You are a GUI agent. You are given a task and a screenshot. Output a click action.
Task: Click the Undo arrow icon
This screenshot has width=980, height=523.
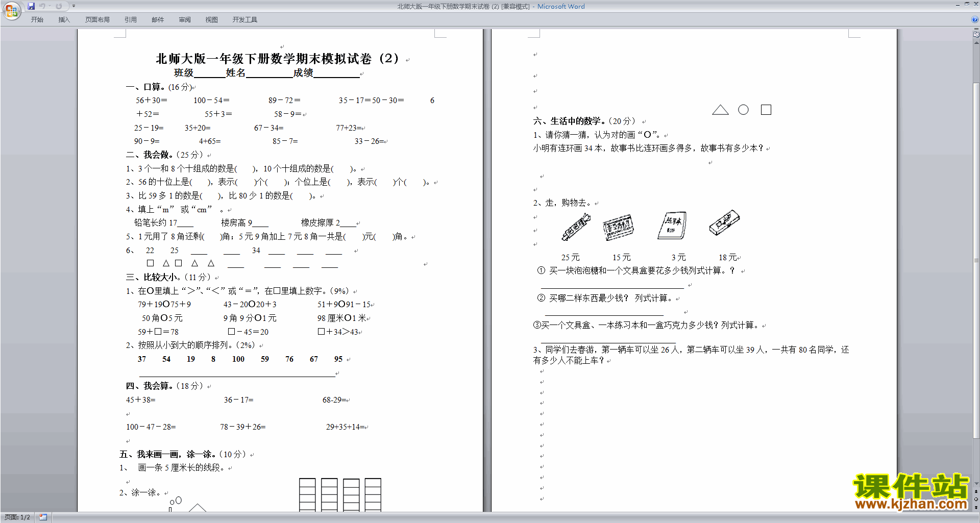[x=42, y=6]
